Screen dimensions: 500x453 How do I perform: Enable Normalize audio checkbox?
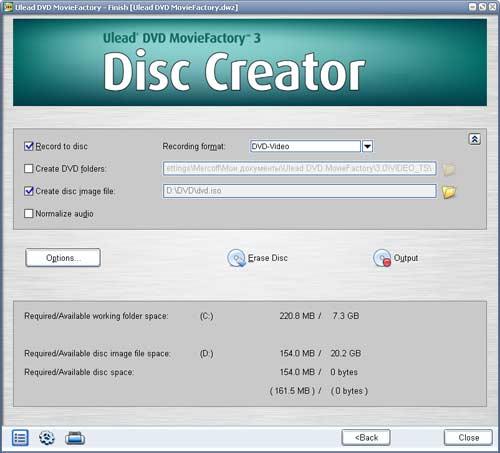[29, 213]
